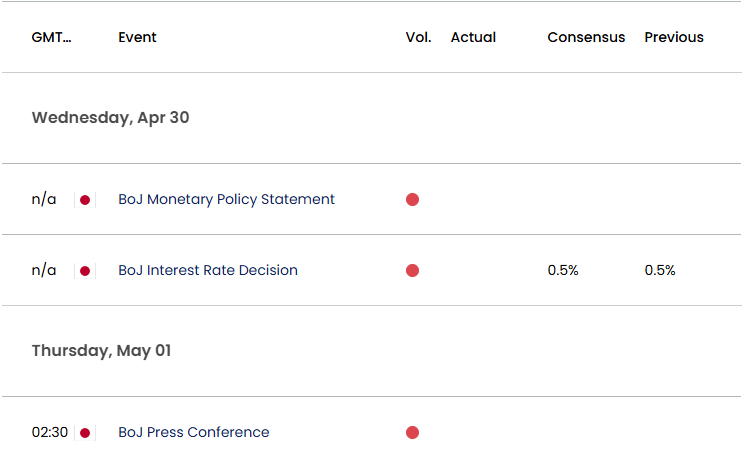Click the Actual column header
Image resolution: width=743 pixels, height=458 pixels.
[x=473, y=37]
